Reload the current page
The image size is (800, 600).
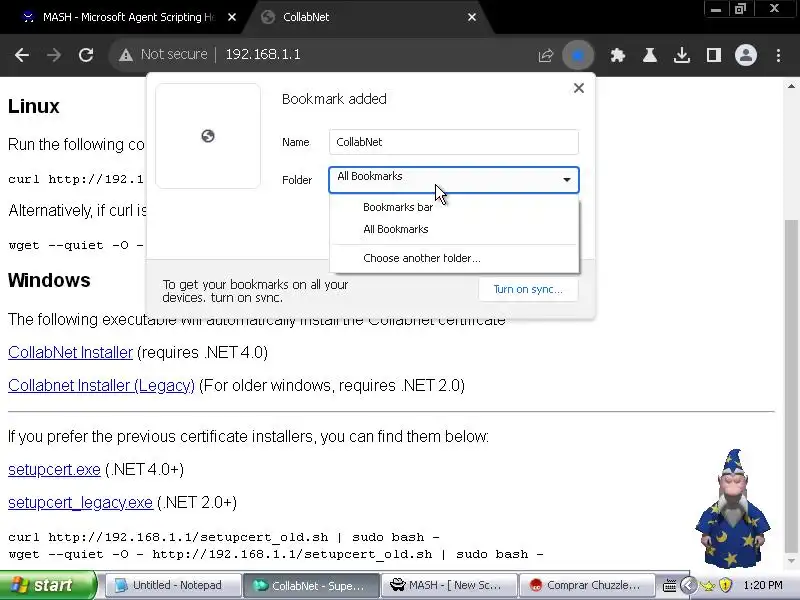[x=86, y=55]
